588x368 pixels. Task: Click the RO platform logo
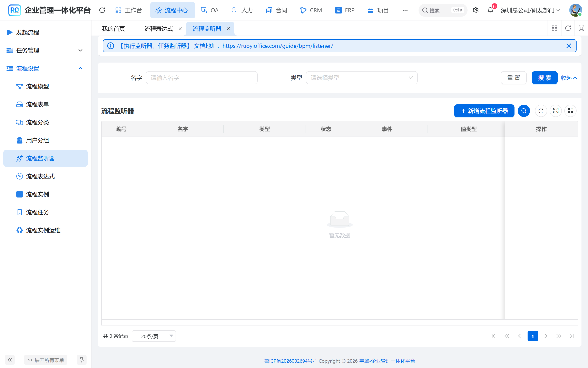tap(14, 10)
